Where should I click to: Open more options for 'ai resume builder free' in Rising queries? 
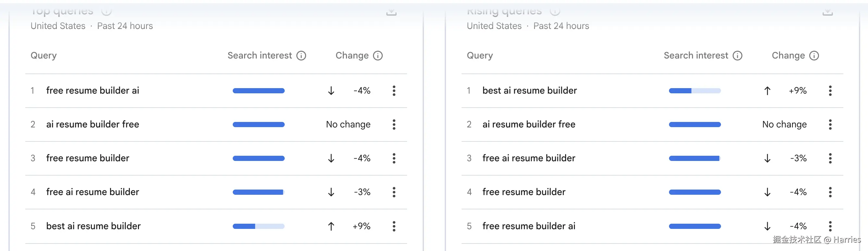tap(830, 125)
